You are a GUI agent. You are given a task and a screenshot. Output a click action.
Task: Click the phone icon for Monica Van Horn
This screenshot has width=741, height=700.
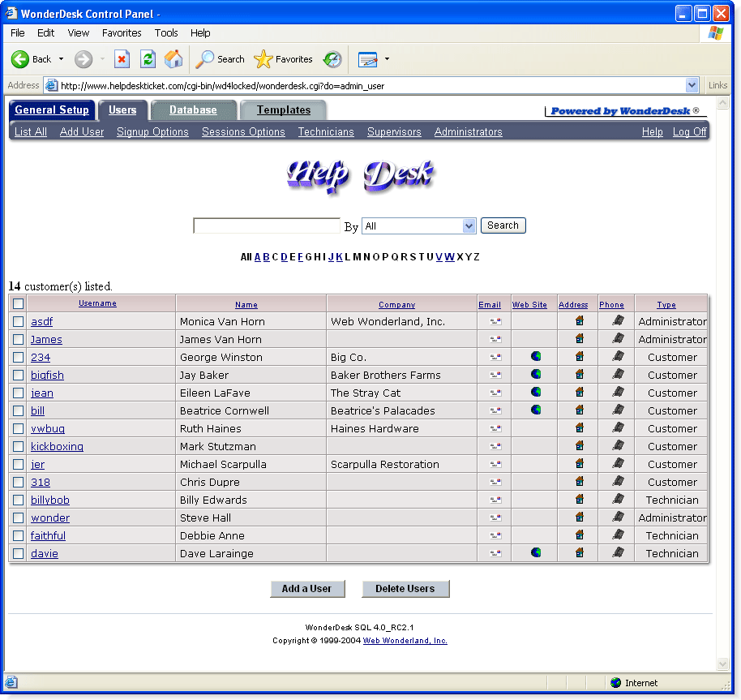click(x=618, y=321)
